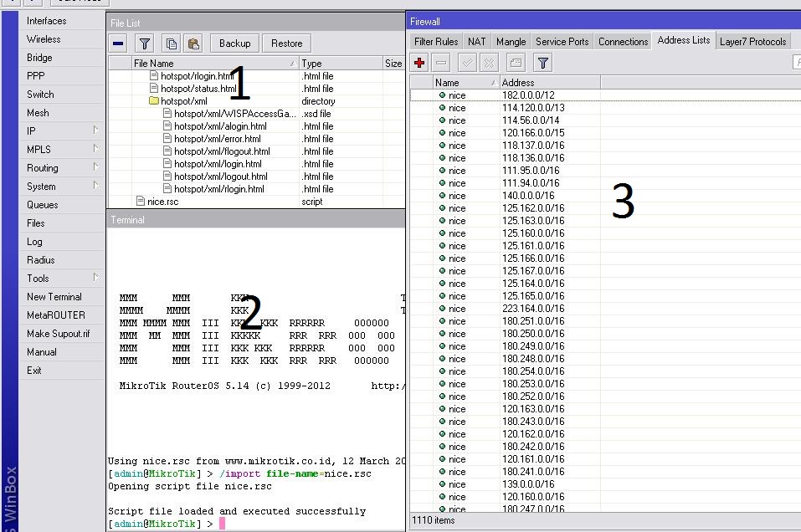The width and height of the screenshot is (801, 532).
Task: Filter files in the File List
Action: (x=143, y=43)
